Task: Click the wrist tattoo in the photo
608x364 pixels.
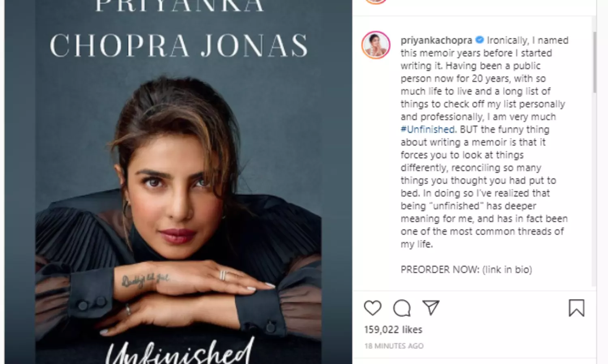Action: [x=145, y=279]
